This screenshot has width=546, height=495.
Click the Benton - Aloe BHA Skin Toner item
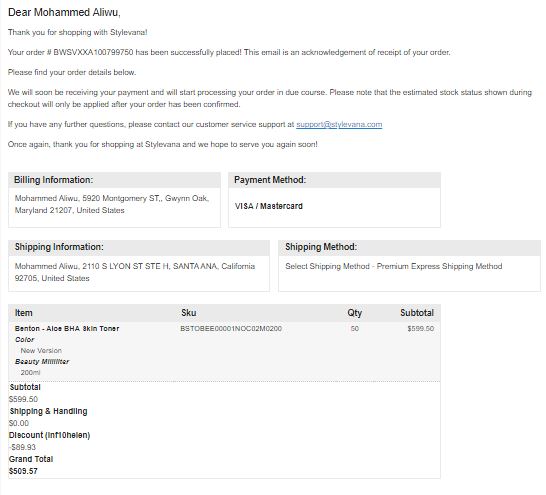click(67, 329)
